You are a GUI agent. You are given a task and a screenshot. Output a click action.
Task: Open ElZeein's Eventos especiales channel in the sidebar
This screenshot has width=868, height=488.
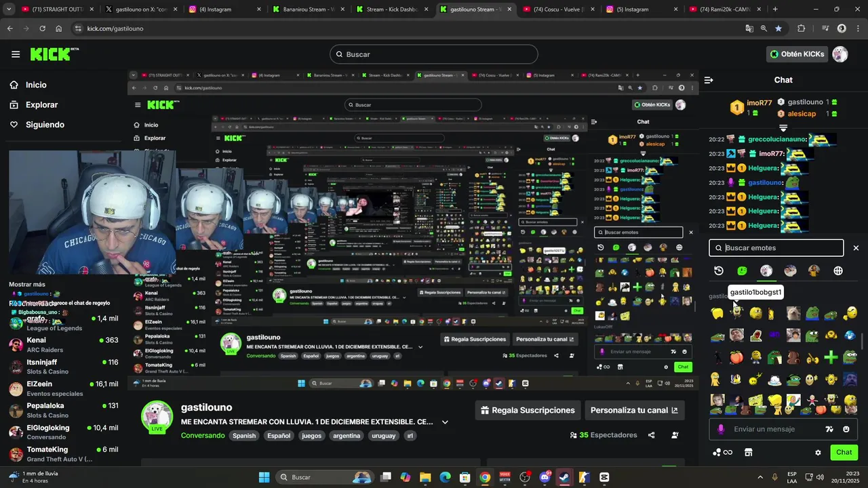tap(64, 388)
